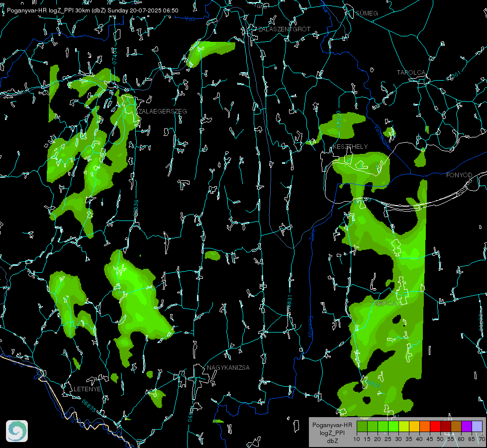Select the 65-70 dBZ lavender legend swatch
Viewport: 487px width, 448px height.
[x=477, y=426]
